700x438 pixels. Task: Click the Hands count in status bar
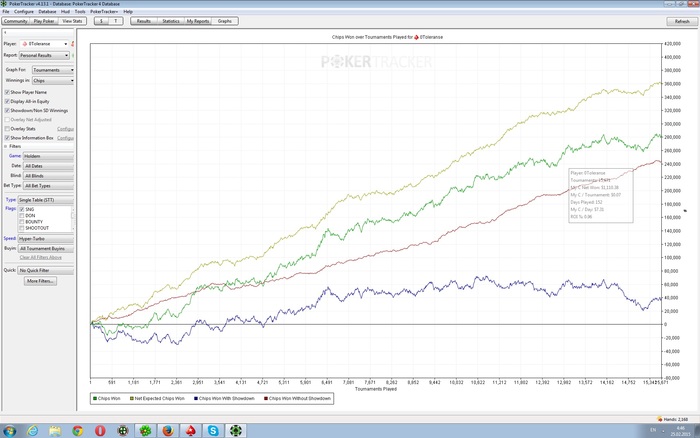pos(673,419)
